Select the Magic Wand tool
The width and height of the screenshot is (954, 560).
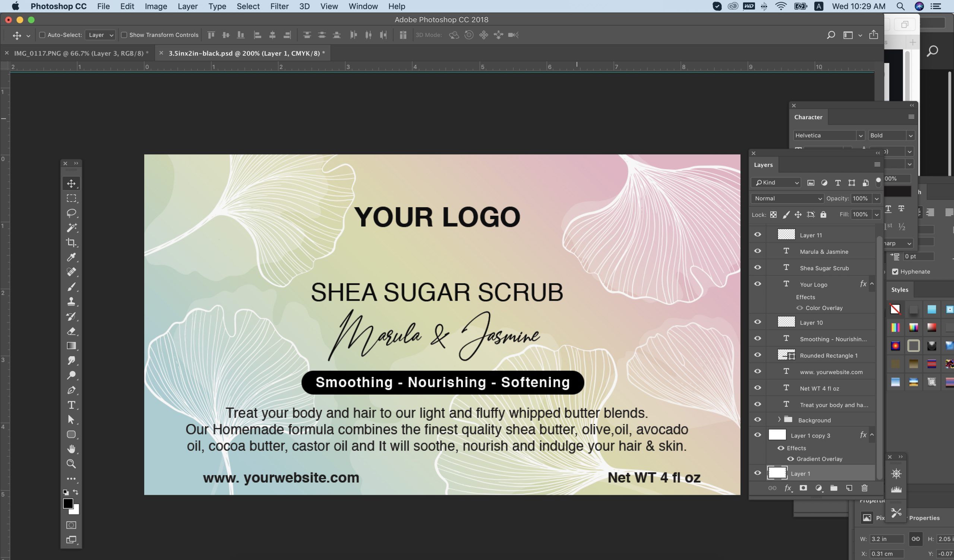pos(71,228)
